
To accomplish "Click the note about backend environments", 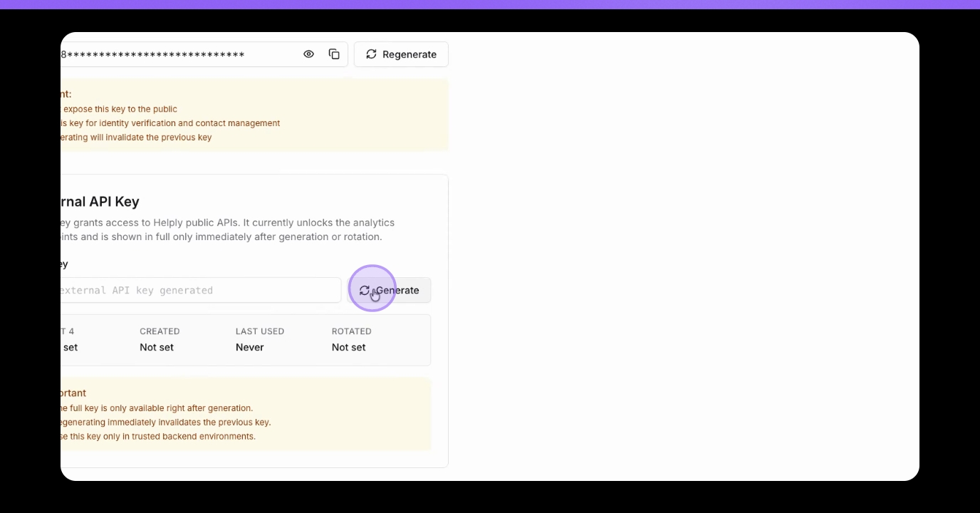I will point(158,436).
